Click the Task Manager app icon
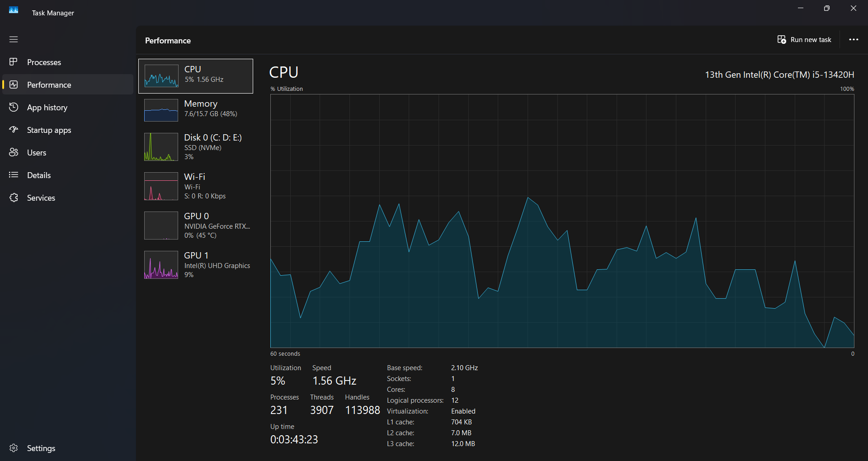Viewport: 868px width, 461px height. pos(14,10)
